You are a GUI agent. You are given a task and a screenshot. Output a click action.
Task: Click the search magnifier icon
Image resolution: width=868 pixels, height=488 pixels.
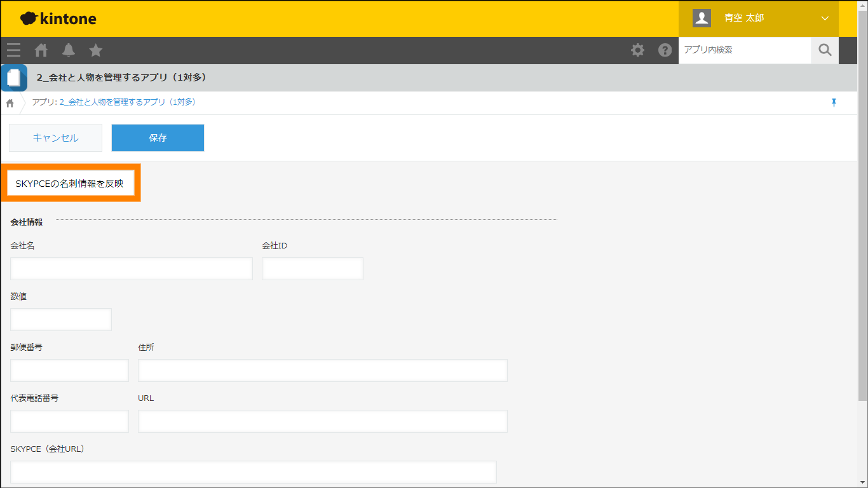click(825, 50)
